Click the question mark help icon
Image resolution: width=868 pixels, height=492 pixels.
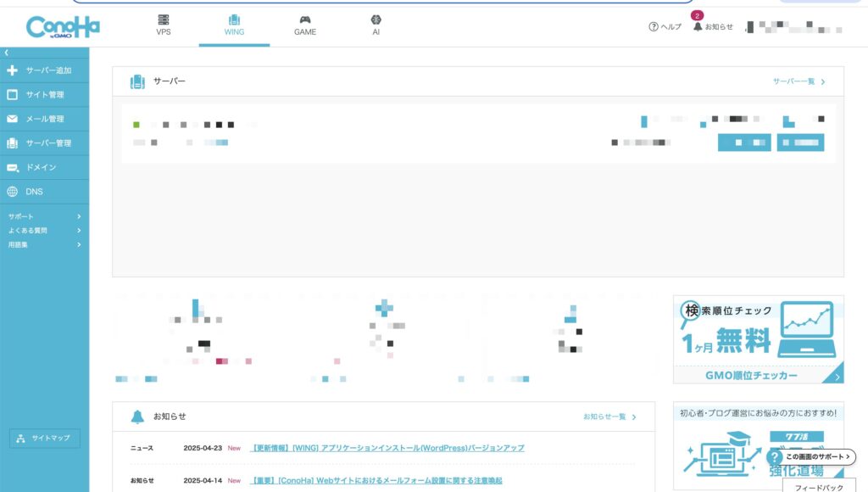pos(654,26)
